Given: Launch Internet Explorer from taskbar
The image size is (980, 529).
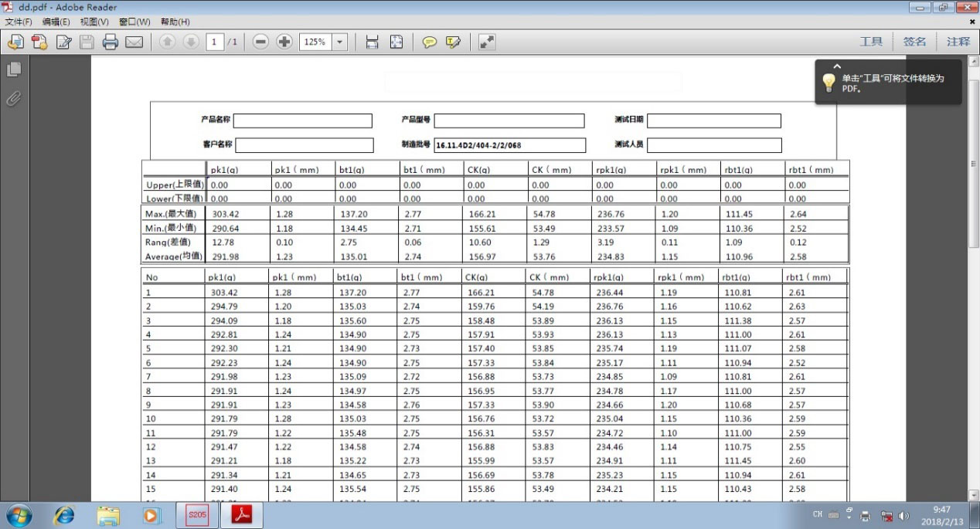Looking at the screenshot, I should click(63, 515).
